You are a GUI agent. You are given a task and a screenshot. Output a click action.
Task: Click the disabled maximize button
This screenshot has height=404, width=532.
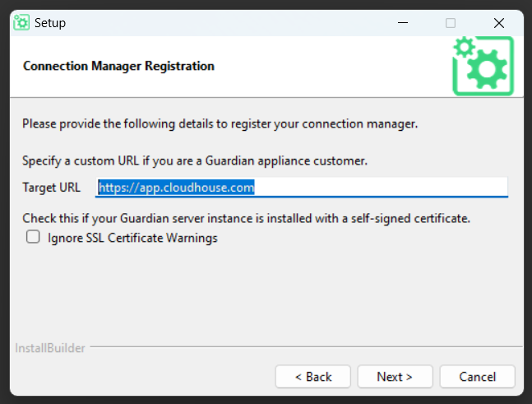pyautogui.click(x=451, y=23)
